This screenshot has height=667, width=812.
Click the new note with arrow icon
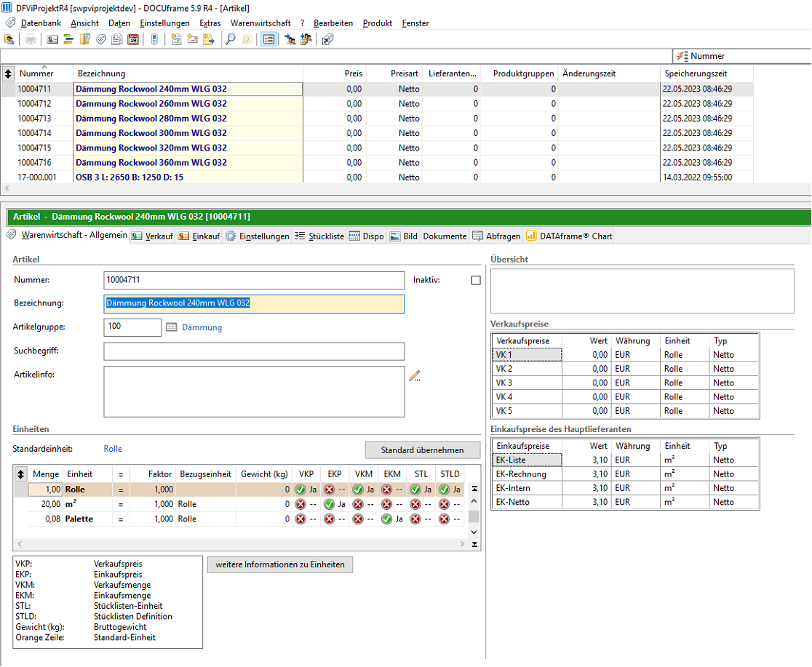click(x=209, y=39)
